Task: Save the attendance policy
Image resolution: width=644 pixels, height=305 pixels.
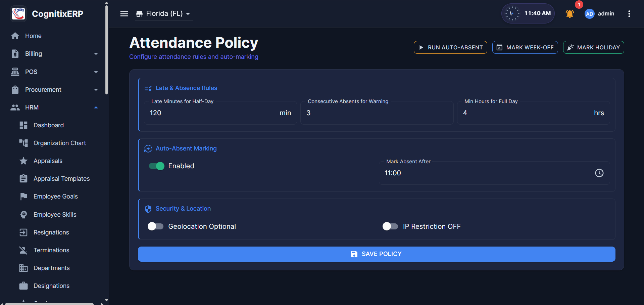Action: [x=377, y=254]
